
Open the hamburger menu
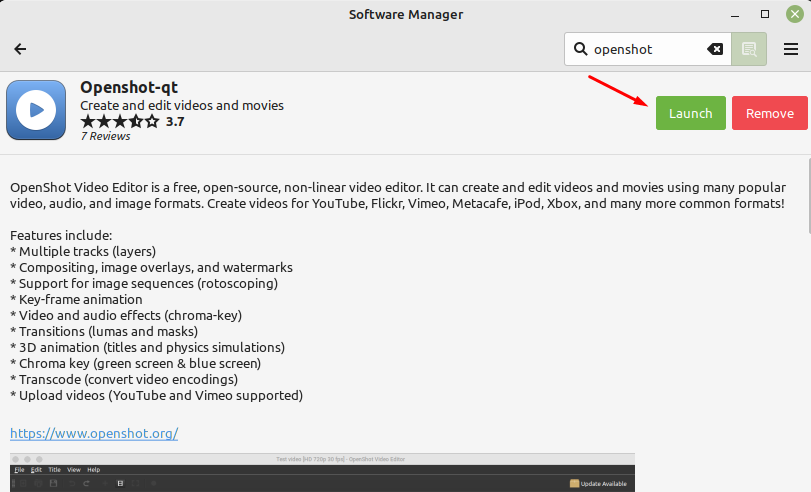point(790,49)
